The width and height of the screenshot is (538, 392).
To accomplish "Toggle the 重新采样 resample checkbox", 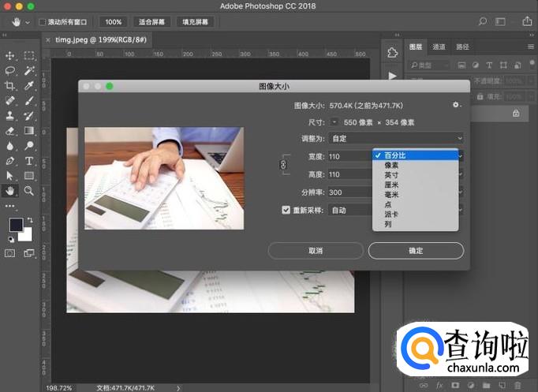I will 286,211.
